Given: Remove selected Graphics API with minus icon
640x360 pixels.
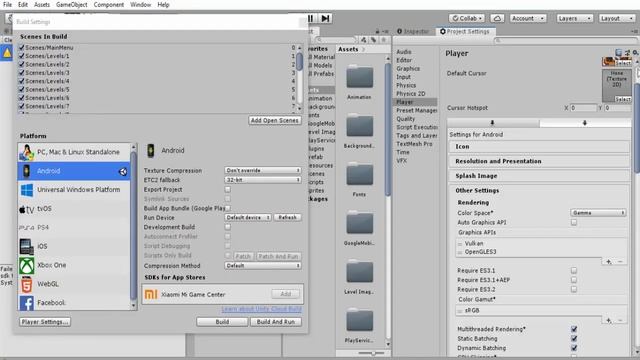Looking at the screenshot, I should coord(620,262).
